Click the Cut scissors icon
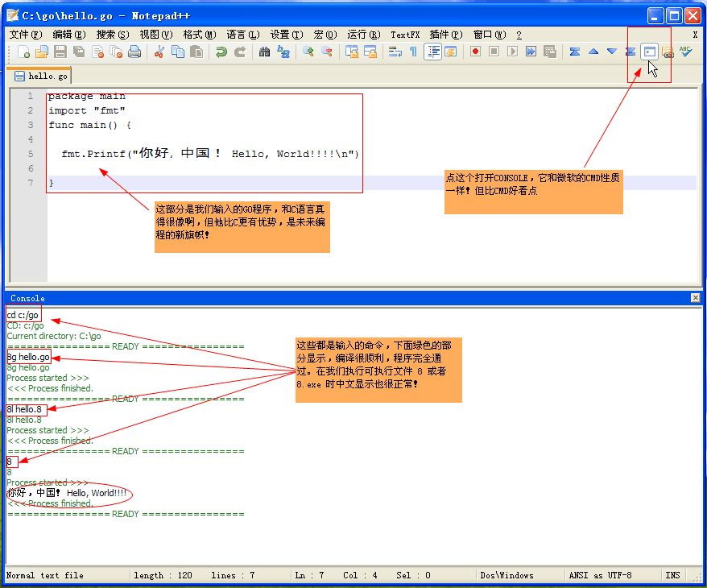707x588 pixels. [159, 52]
